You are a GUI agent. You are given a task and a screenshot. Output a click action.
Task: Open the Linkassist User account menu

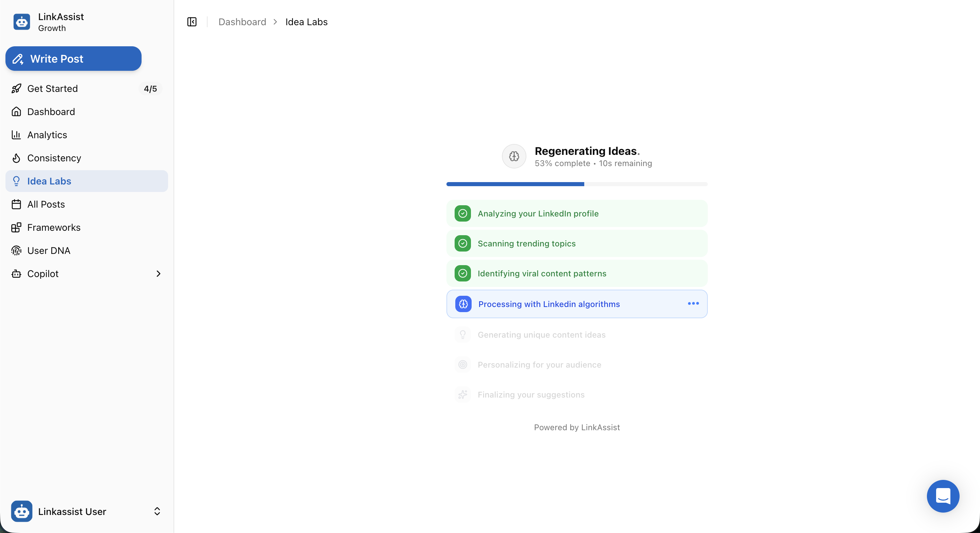pyautogui.click(x=87, y=511)
